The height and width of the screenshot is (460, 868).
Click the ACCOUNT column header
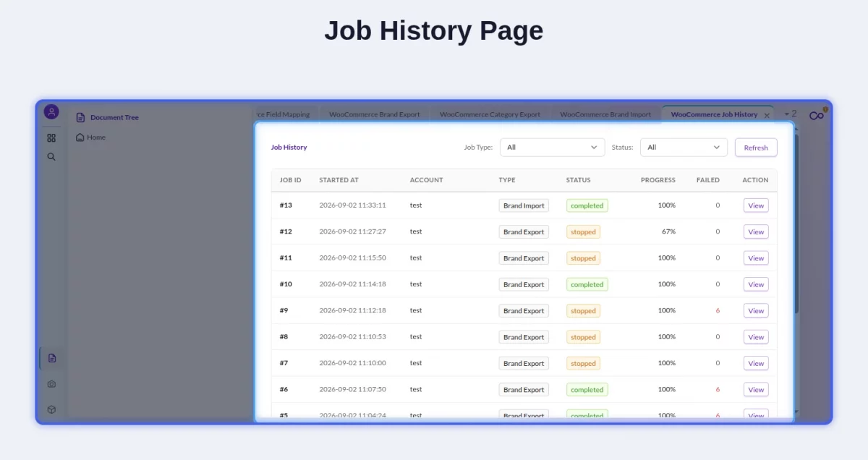[x=426, y=180]
